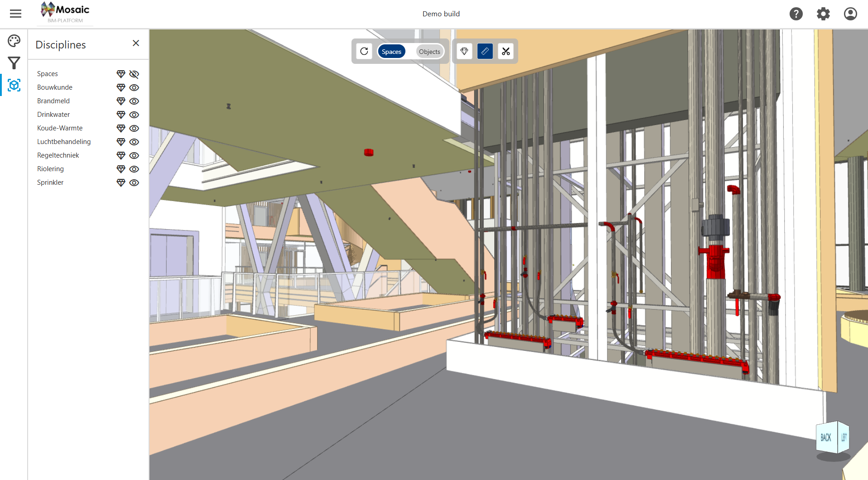The width and height of the screenshot is (868, 480).
Task: Switch to Spaces mode
Action: click(391, 52)
